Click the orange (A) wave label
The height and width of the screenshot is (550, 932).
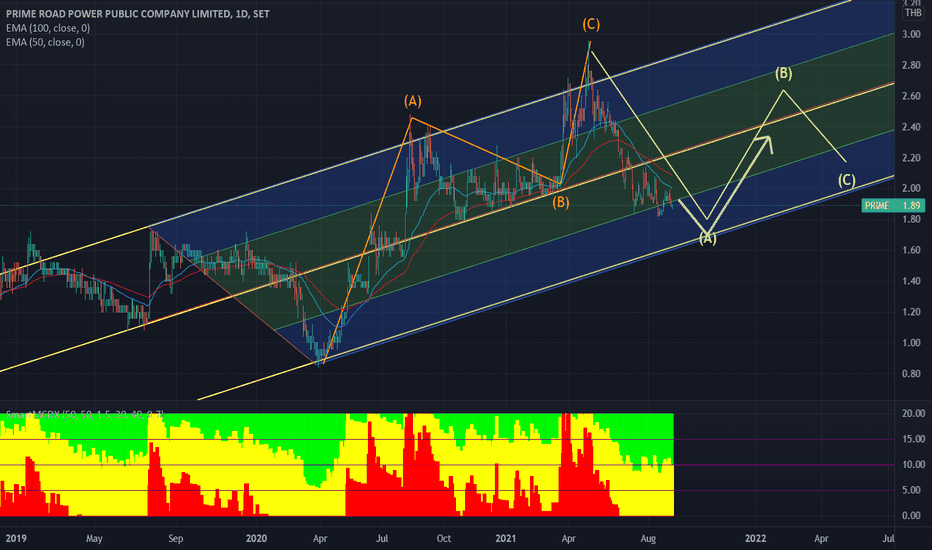(x=413, y=101)
